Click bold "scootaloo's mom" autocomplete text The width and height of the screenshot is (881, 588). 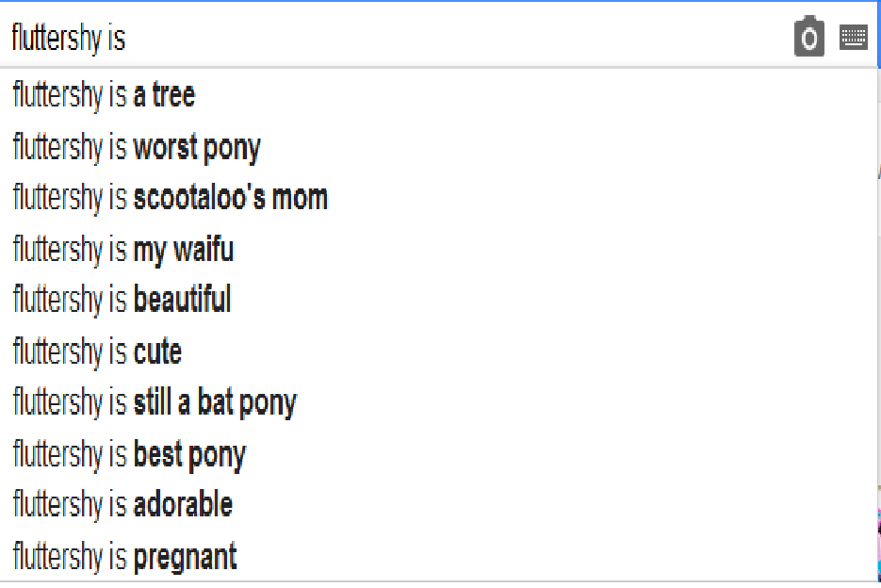point(231,198)
